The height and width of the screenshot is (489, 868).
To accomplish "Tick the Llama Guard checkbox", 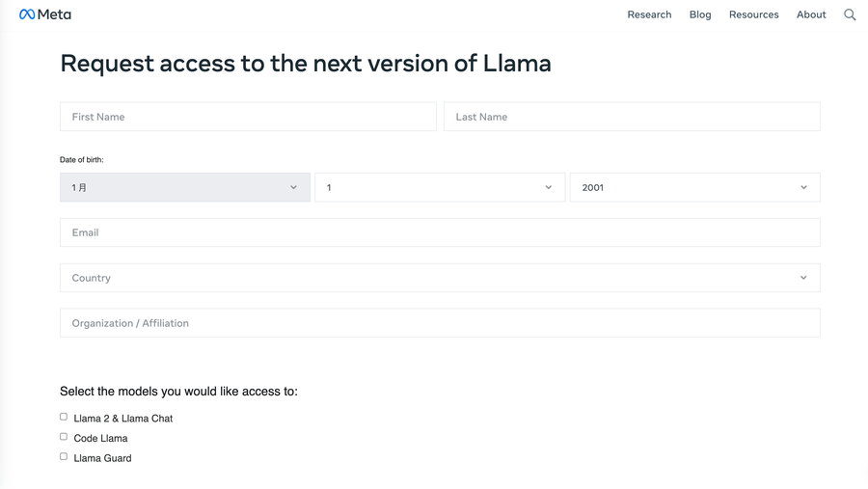I will tap(64, 456).
